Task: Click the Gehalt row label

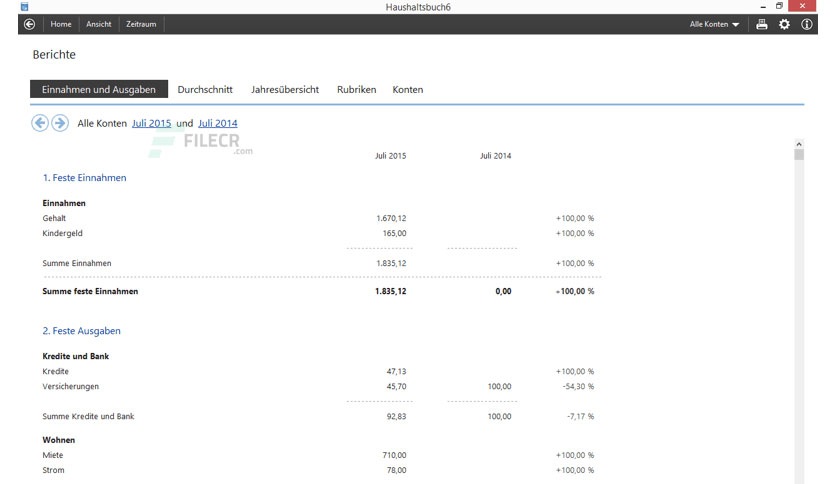Action: [x=54, y=218]
